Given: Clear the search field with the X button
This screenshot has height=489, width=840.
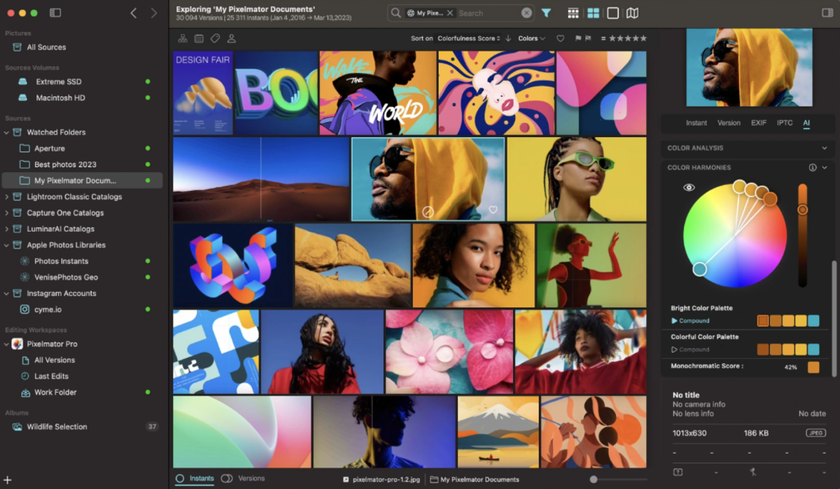Looking at the screenshot, I should click(x=527, y=13).
